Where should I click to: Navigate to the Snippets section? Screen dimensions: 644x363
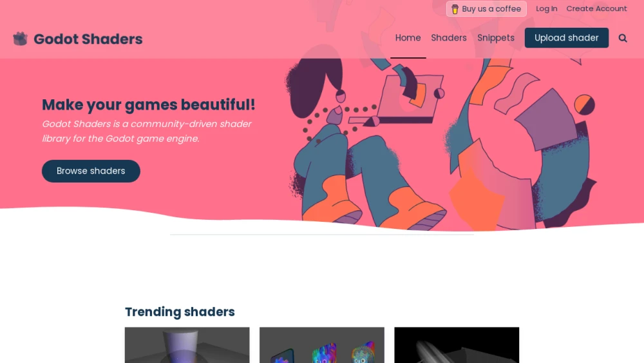coord(496,38)
